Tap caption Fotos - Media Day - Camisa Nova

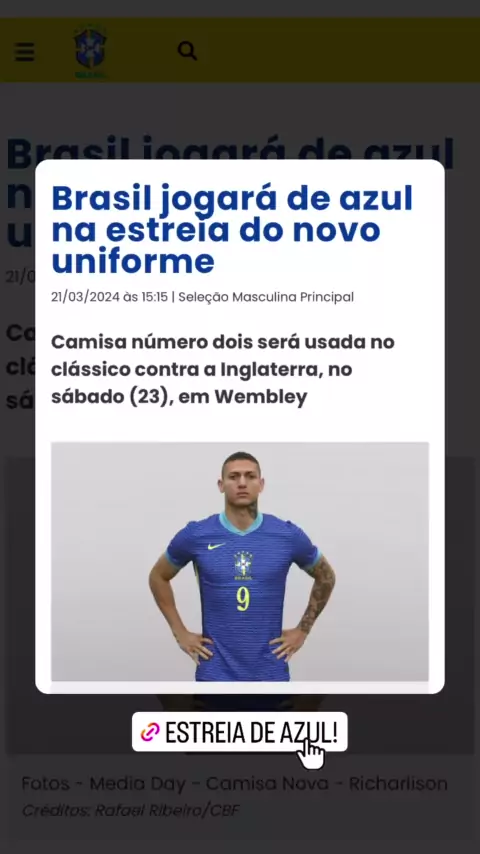click(x=175, y=784)
